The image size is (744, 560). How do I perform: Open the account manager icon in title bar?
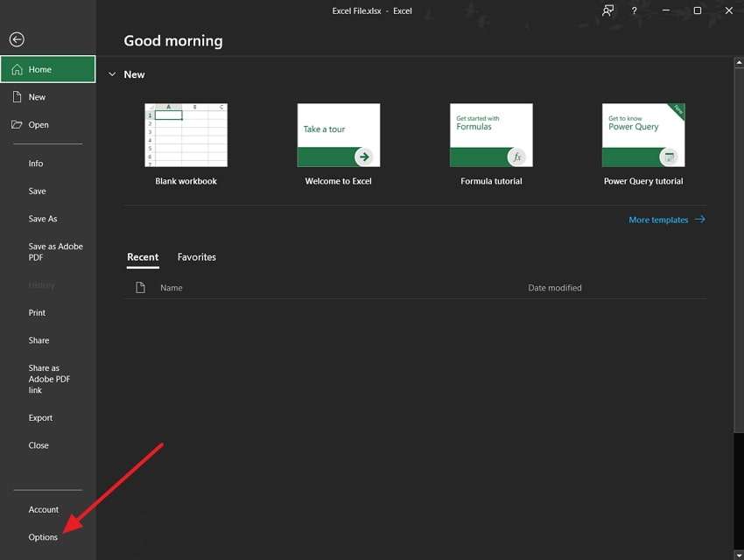607,10
